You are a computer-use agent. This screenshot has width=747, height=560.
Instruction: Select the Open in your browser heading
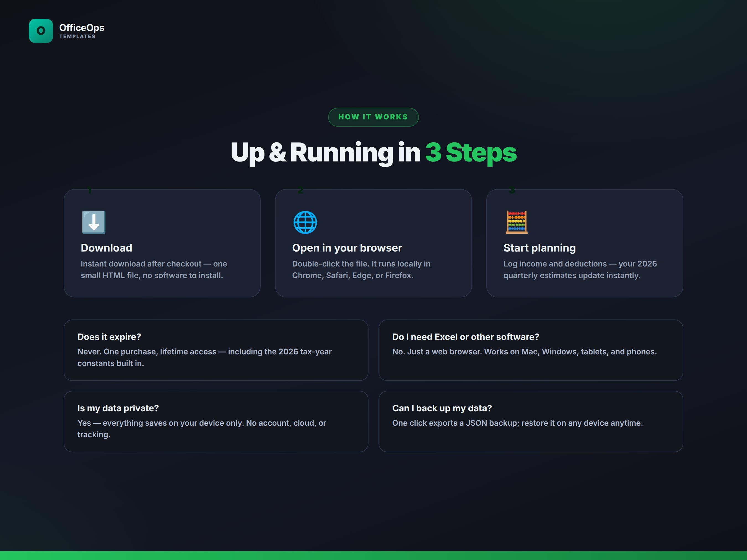pos(347,248)
